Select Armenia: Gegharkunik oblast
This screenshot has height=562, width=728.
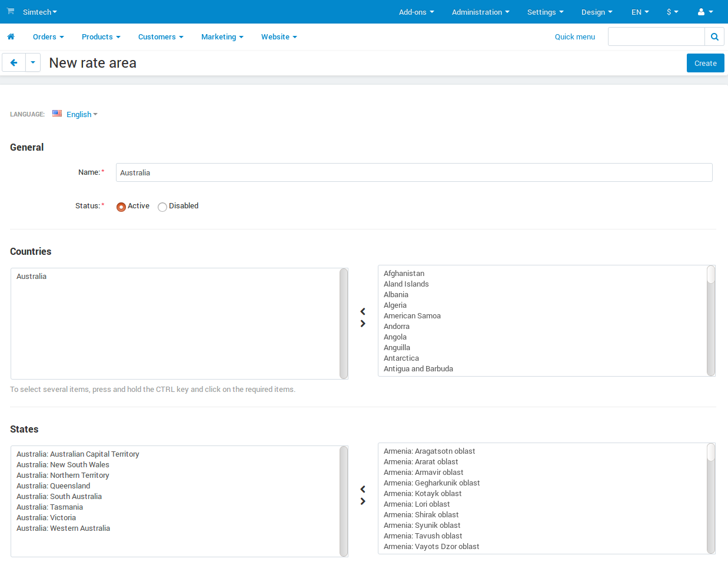click(x=431, y=483)
